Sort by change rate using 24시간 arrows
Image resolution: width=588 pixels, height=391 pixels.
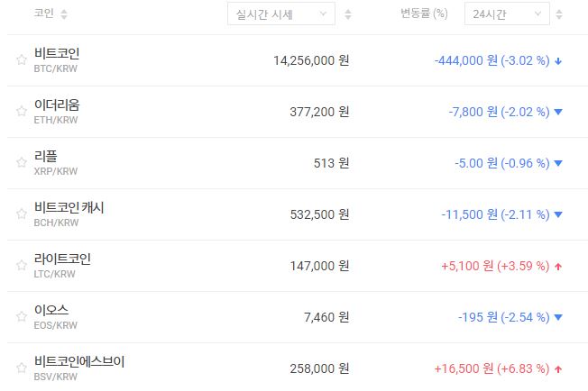(x=559, y=14)
